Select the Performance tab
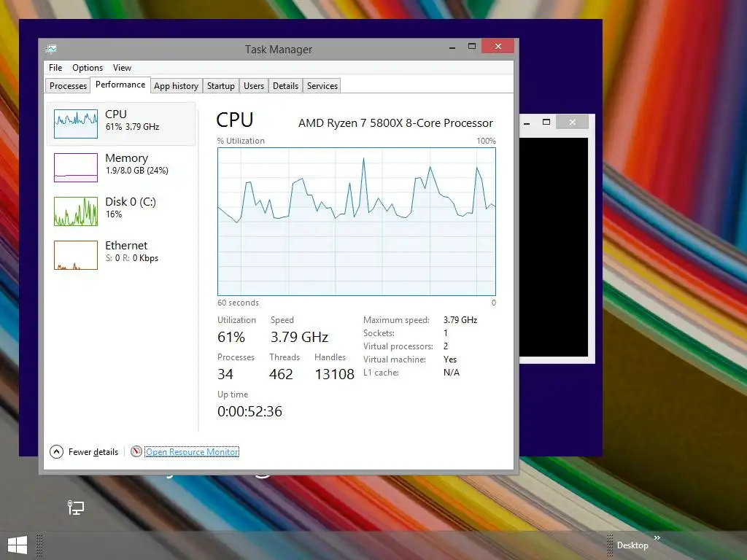Image resolution: width=747 pixels, height=560 pixels. point(120,85)
